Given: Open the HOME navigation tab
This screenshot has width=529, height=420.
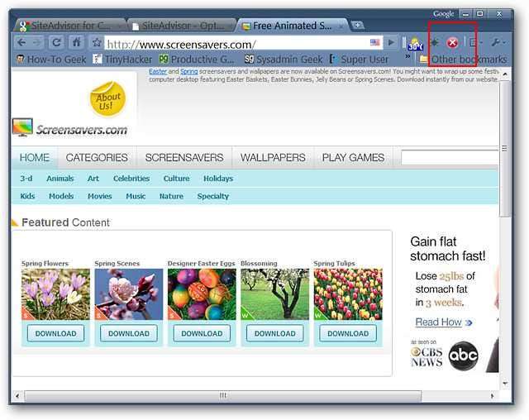Looking at the screenshot, I should tap(35, 158).
